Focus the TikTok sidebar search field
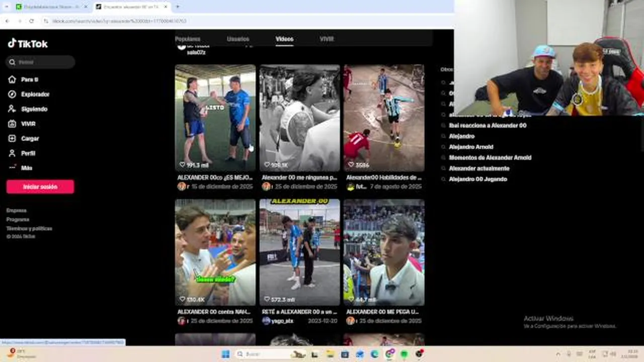This screenshot has height=362, width=644. 41,62
